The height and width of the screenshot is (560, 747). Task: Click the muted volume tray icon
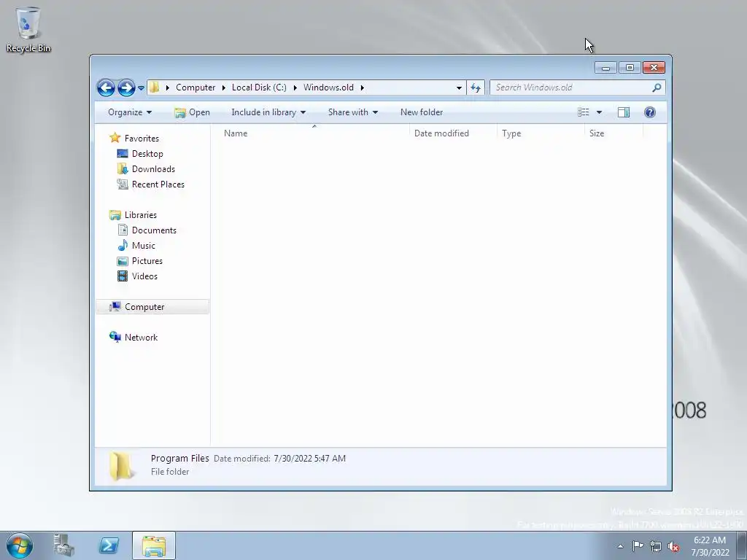(673, 546)
